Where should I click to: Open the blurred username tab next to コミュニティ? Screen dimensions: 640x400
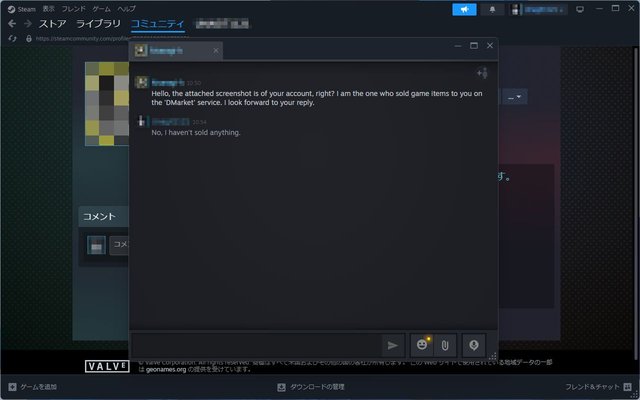point(222,24)
